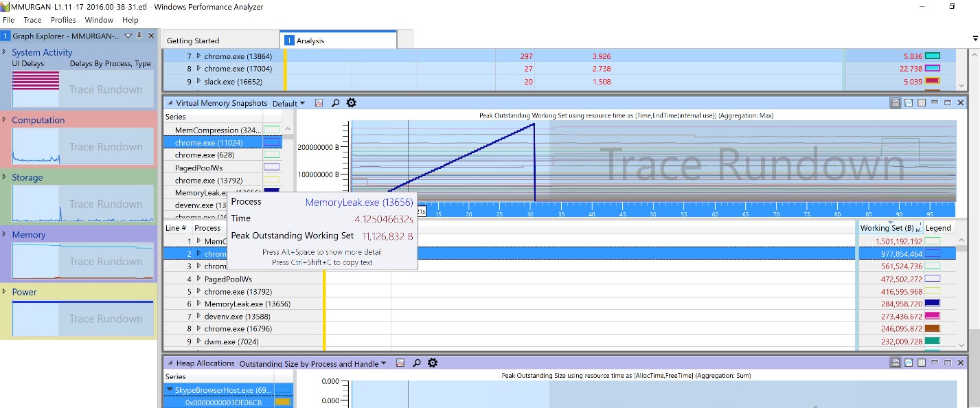Open the Default preset dropdown
Image resolution: width=980 pixels, height=408 pixels.
289,104
